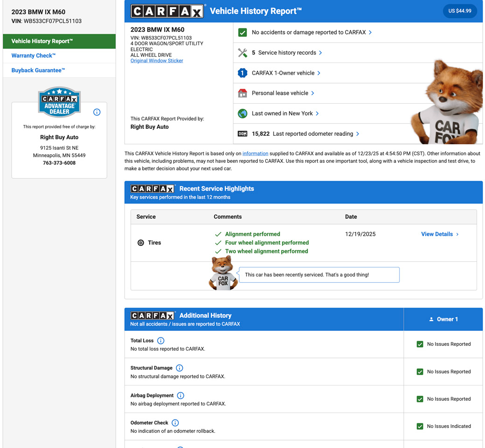Screen dimensions: 485x448
Task: Click the globe Last owned icon
Action: pyautogui.click(x=242, y=113)
